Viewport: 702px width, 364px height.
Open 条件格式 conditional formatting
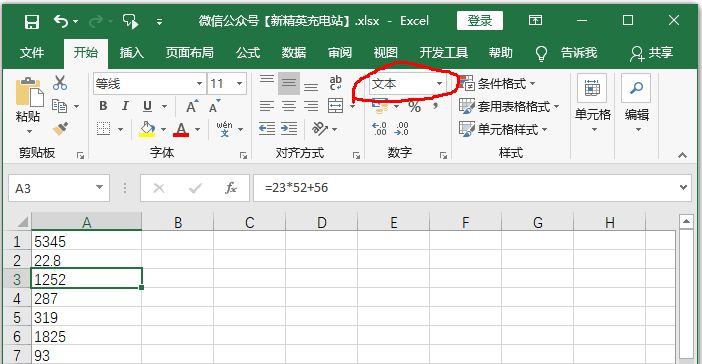[497, 83]
